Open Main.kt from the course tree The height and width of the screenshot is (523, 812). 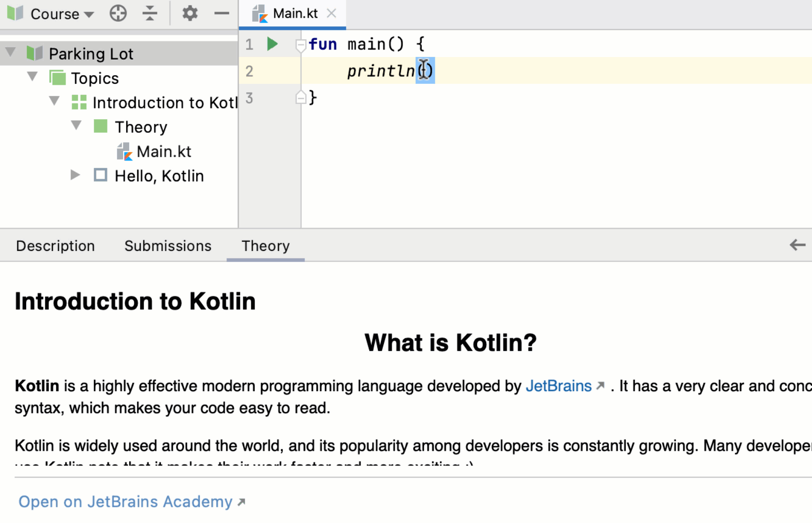(164, 151)
